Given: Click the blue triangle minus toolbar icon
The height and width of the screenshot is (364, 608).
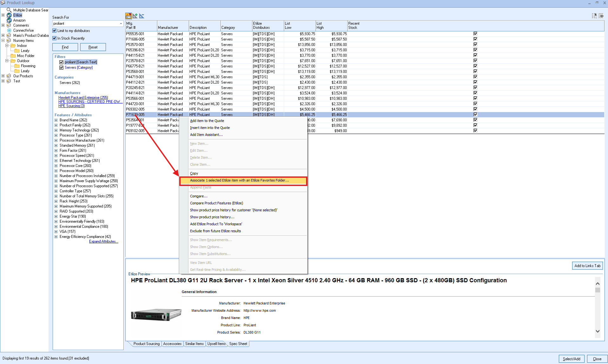Looking at the screenshot, I should click(x=142, y=16).
